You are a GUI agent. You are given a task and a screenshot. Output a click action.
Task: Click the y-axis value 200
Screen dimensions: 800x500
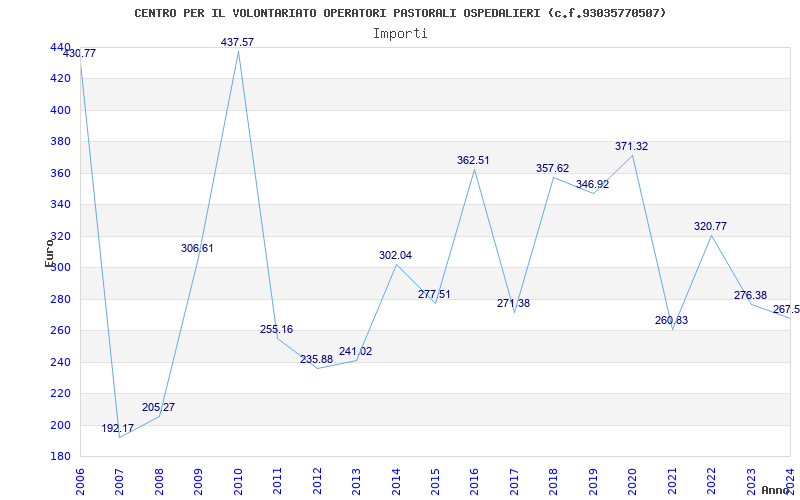[x=60, y=425]
